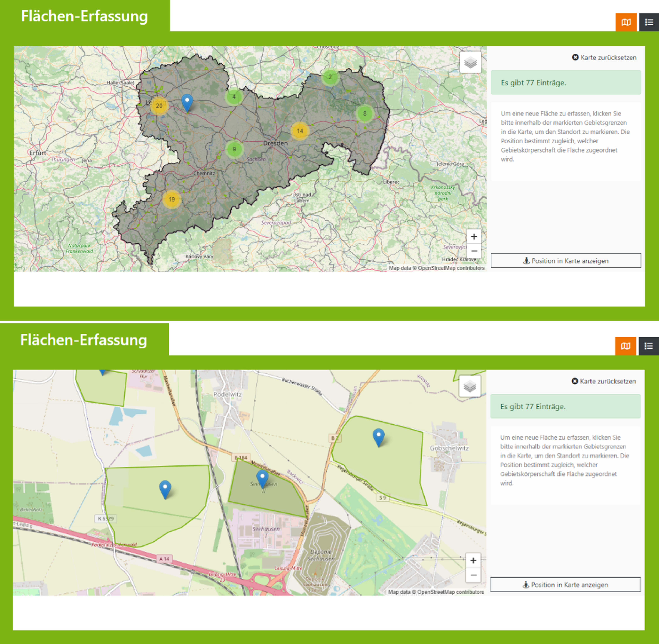Switch to list view in upper panel
This screenshot has height=644, width=659.
[649, 22]
